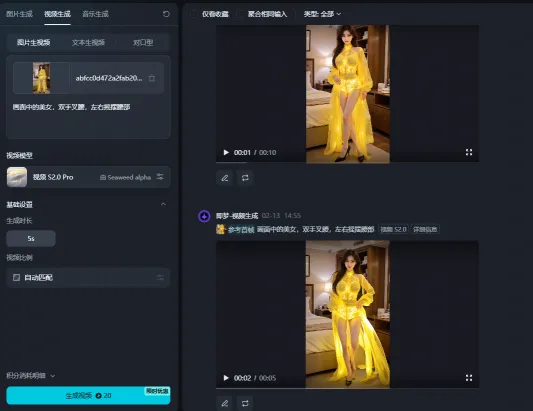Play the top video at 00:01
533x411 pixels.
coord(226,152)
